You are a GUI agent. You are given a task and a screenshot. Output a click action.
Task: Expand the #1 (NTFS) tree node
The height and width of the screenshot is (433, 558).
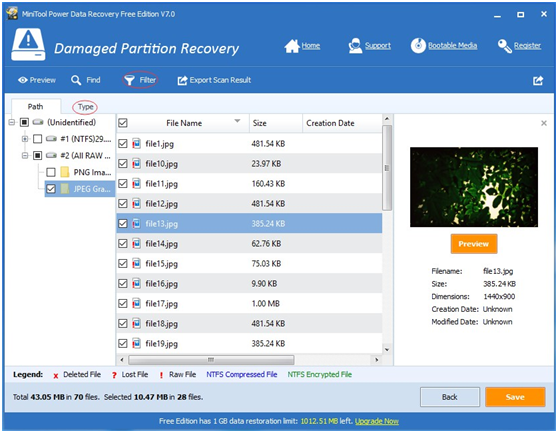click(25, 138)
